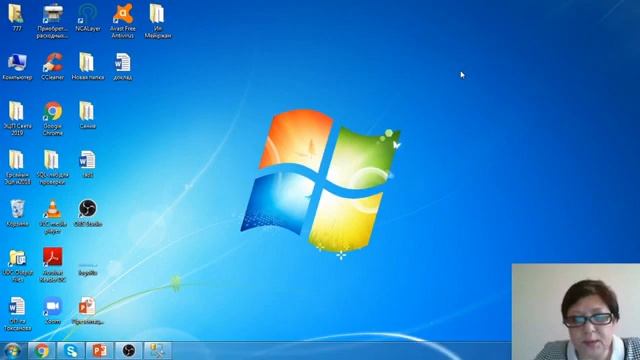This screenshot has width=640, height=360.
Task: Open the network tool taskbar icon
Action: pyautogui.click(x=158, y=351)
